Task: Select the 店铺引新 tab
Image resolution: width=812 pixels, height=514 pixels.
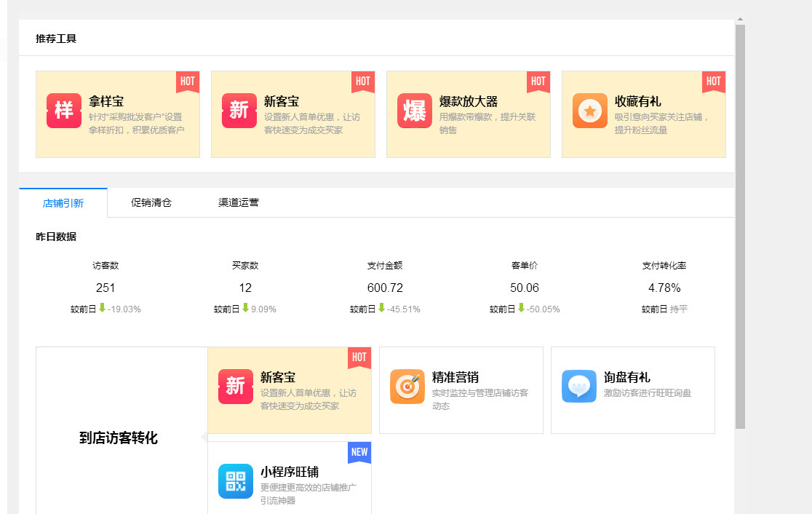Action: 63,202
